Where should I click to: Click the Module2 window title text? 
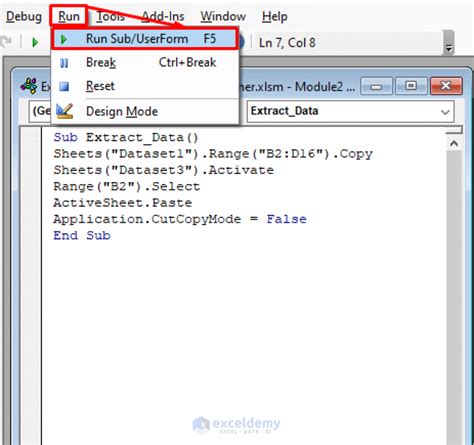tap(297, 87)
